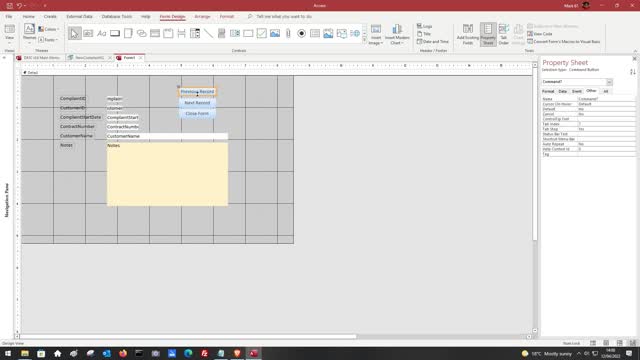Open the Tab Order dialog
The height and width of the screenshot is (360, 640).
tap(504, 34)
